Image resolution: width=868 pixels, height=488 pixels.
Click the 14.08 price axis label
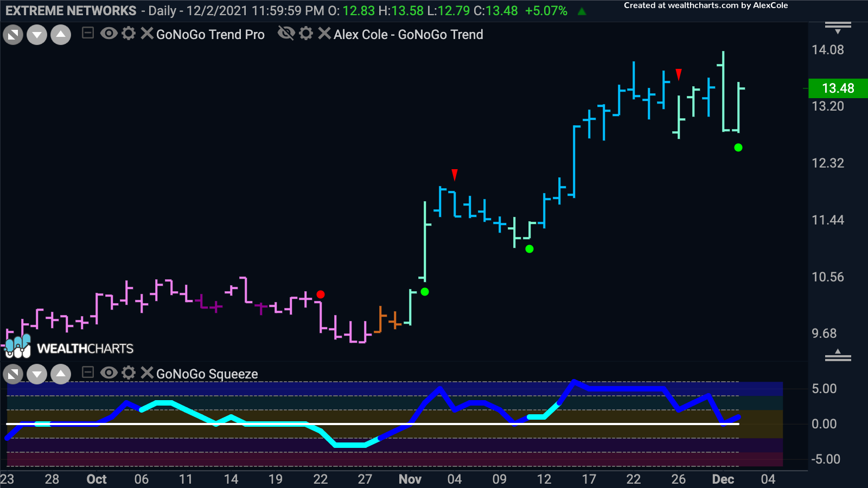[x=828, y=50]
